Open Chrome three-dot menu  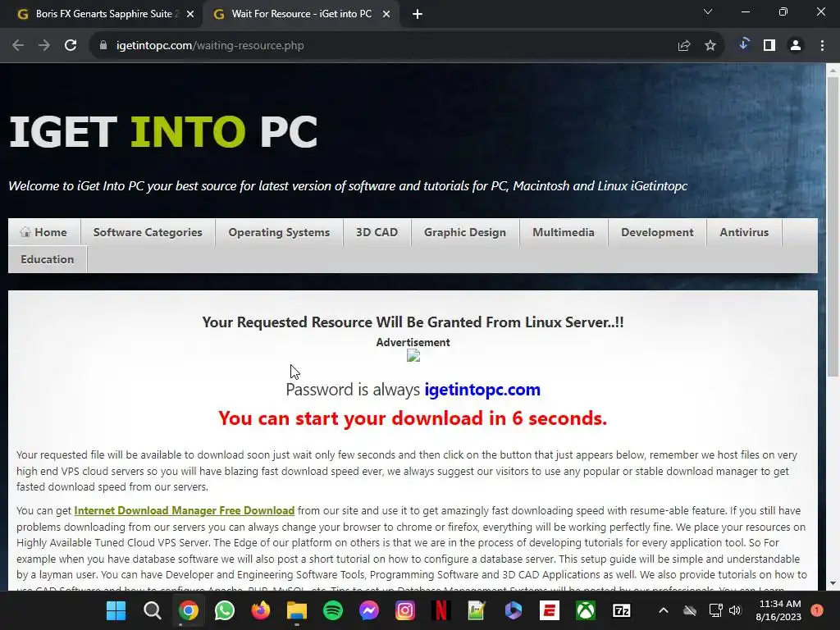(822, 46)
